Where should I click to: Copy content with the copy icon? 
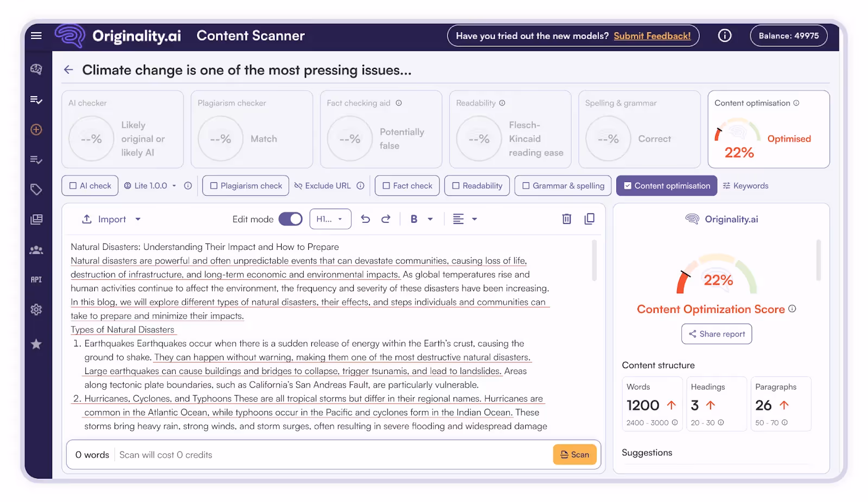(x=589, y=218)
